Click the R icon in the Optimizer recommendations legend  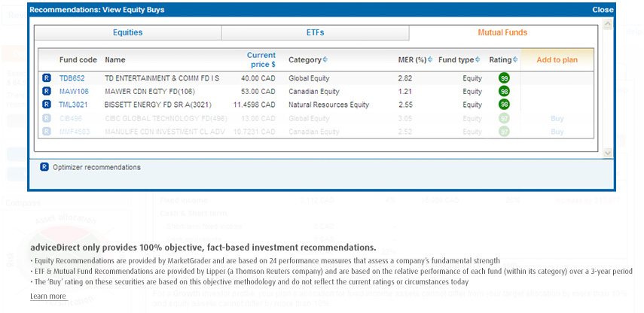44,167
